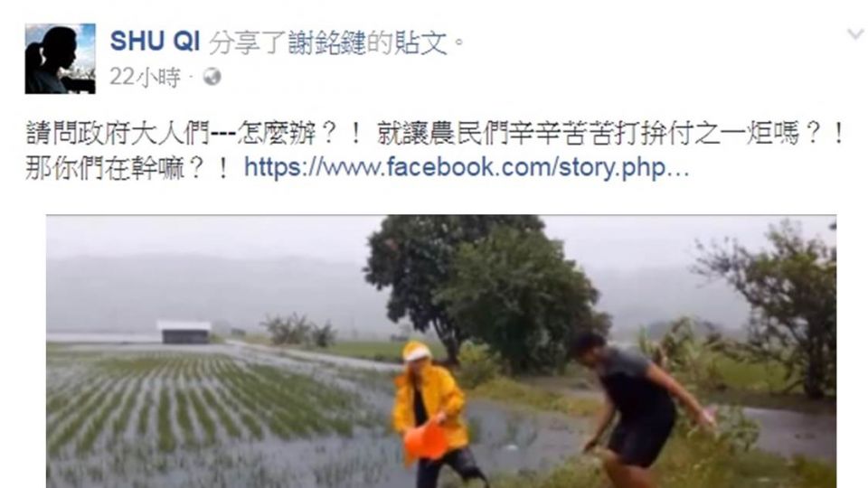Visit the SHU QI page name link
The image size is (868, 488).
tap(155, 42)
